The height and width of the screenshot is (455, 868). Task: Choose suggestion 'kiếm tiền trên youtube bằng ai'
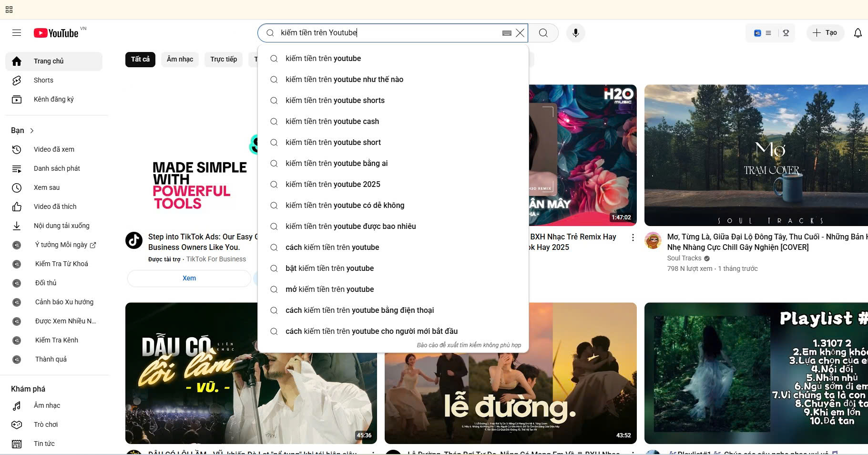click(x=393, y=163)
